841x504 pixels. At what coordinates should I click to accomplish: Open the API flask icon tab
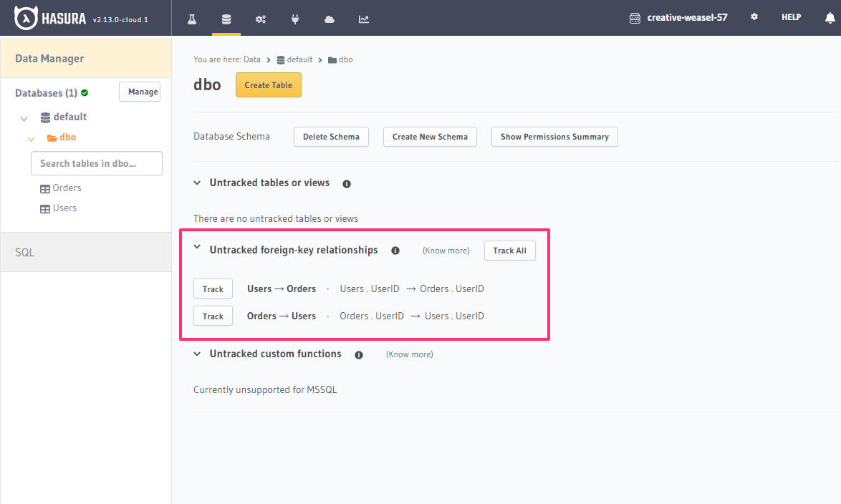coord(192,19)
